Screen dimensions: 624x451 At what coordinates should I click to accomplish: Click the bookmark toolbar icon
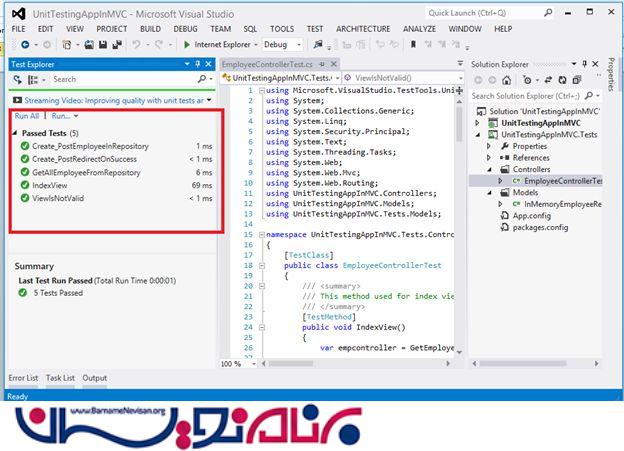pyautogui.click(x=413, y=45)
